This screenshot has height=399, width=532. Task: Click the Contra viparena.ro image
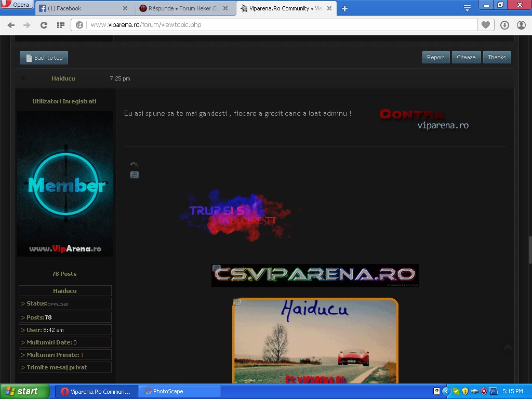pyautogui.click(x=424, y=119)
